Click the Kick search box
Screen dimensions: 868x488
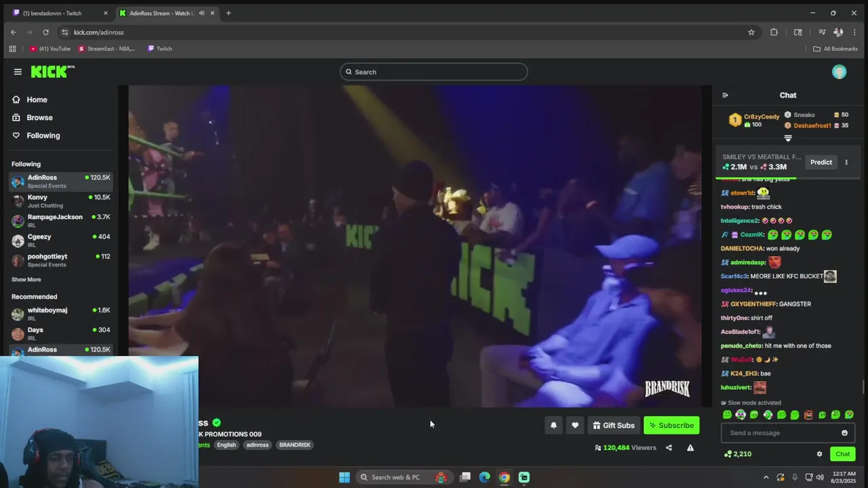[x=434, y=72]
